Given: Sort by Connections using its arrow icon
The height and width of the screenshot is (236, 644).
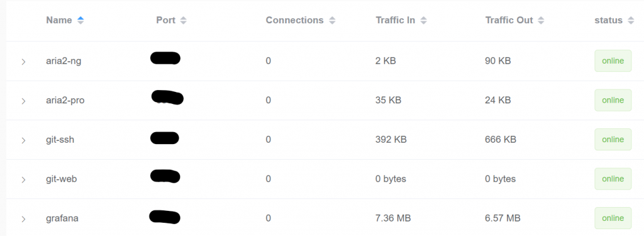Looking at the screenshot, I should pyautogui.click(x=332, y=20).
